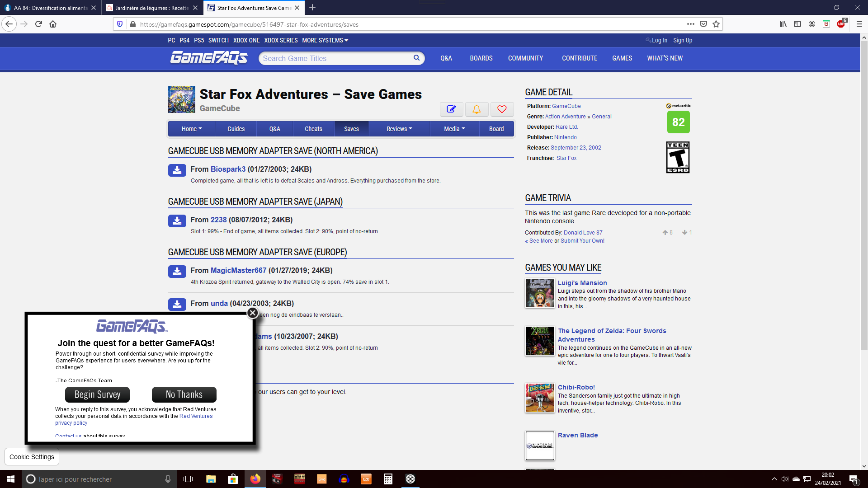Open page actions three-dot menu
Image resolution: width=868 pixels, height=488 pixels.
(x=691, y=24)
